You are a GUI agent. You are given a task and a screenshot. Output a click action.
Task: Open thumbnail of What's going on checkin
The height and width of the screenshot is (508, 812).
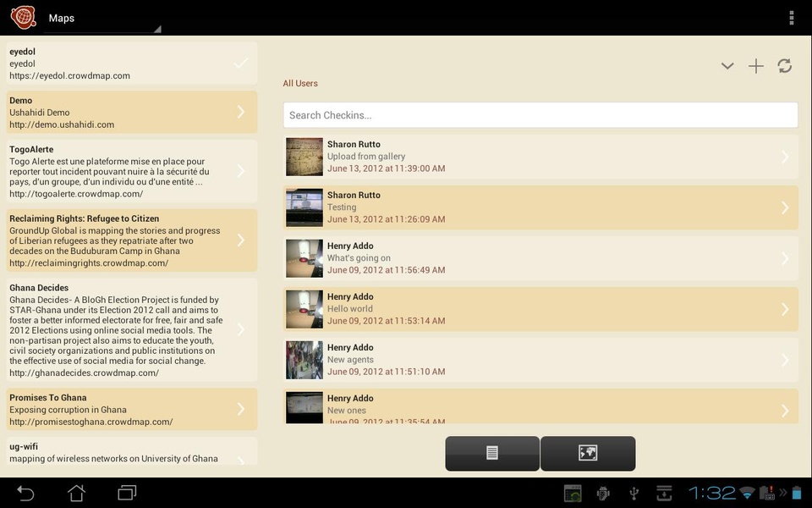[x=304, y=259]
